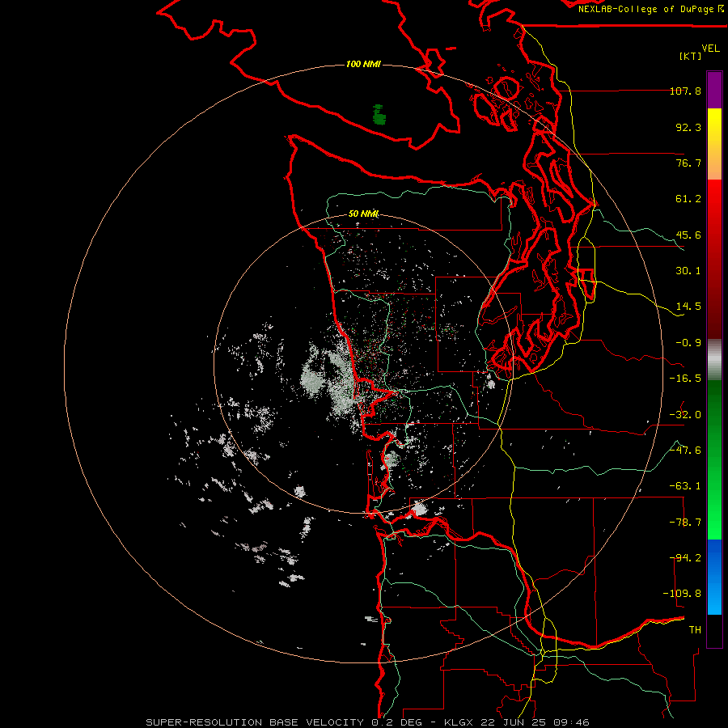
Task: Click the -94.2 velocity scale value
Action: pyautogui.click(x=685, y=558)
